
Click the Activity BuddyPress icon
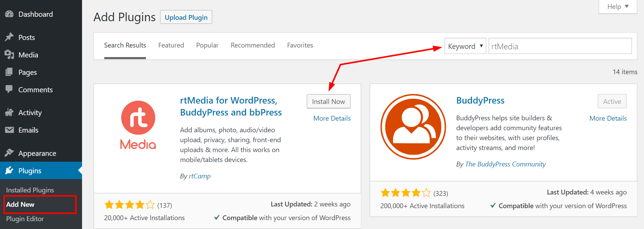pyautogui.click(x=9, y=112)
